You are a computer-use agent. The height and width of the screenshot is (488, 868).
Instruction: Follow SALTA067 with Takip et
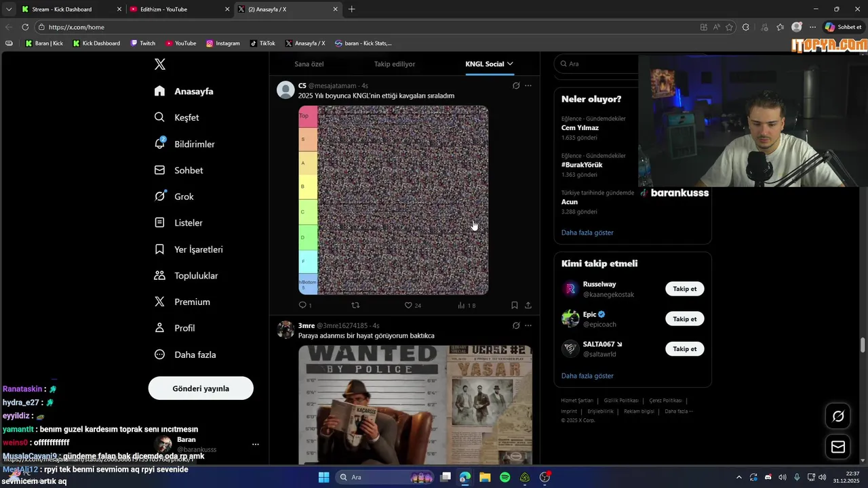click(684, 348)
